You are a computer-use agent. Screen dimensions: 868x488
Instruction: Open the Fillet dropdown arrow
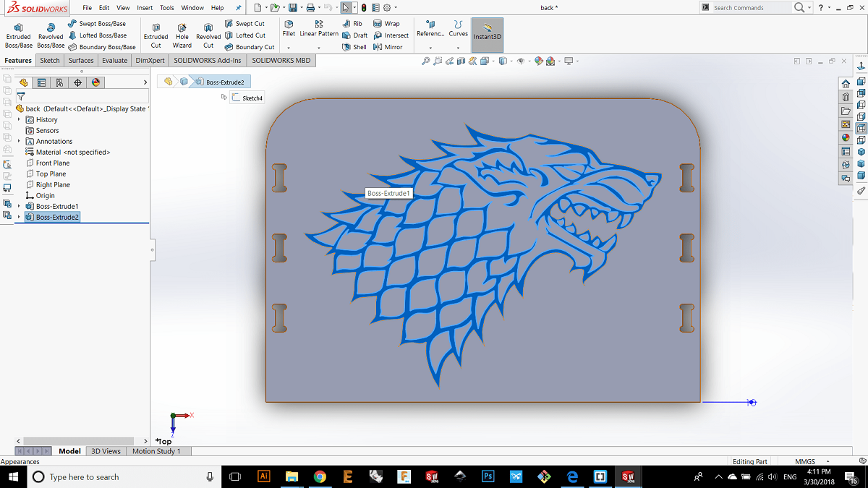[289, 48]
